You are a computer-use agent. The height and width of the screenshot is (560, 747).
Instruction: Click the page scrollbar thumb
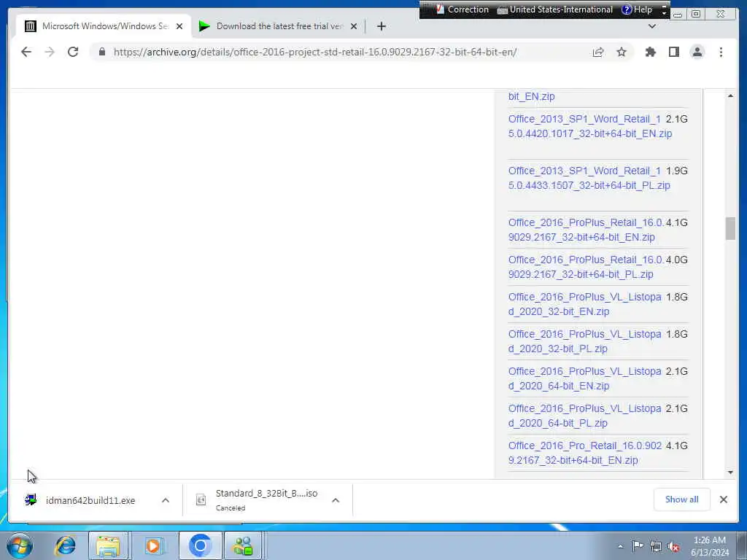(x=730, y=228)
